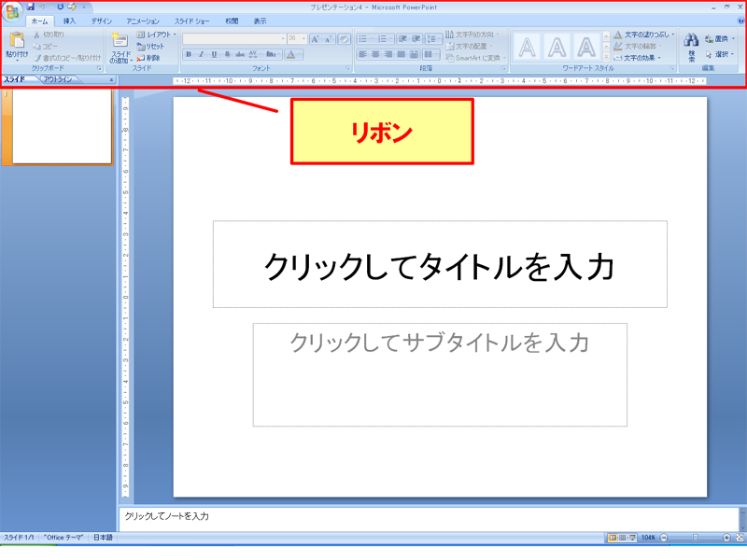
Task: Click リセット to reset the slide
Action: (150, 46)
